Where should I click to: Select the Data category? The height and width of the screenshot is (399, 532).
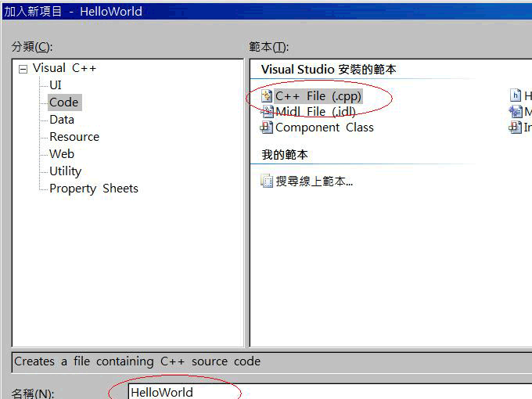[62, 120]
